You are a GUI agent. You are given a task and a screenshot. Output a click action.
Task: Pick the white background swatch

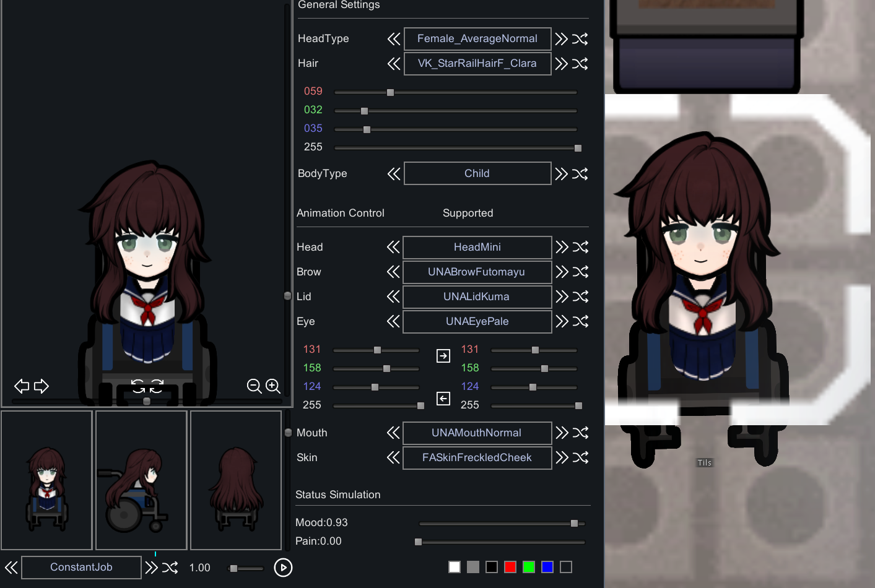click(455, 567)
